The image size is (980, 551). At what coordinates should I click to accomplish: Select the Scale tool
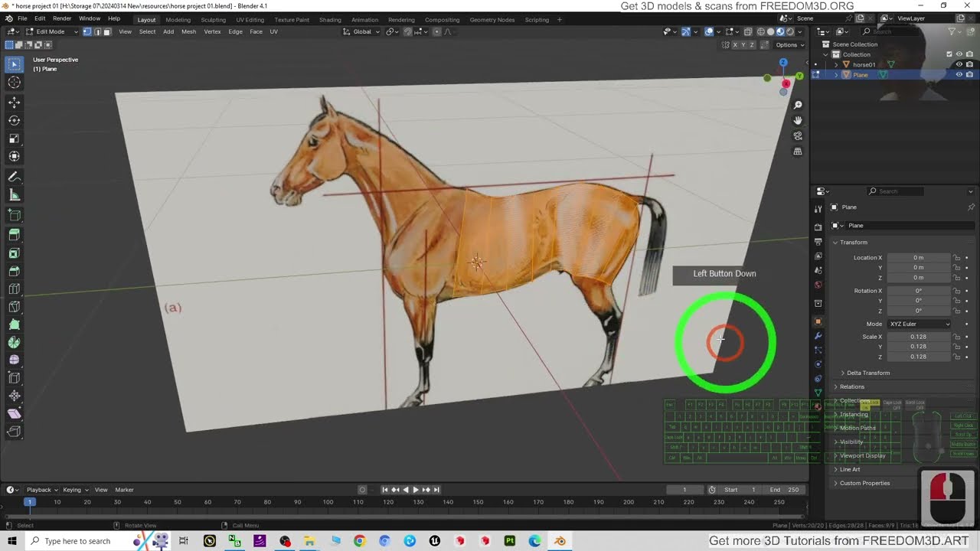coord(15,139)
